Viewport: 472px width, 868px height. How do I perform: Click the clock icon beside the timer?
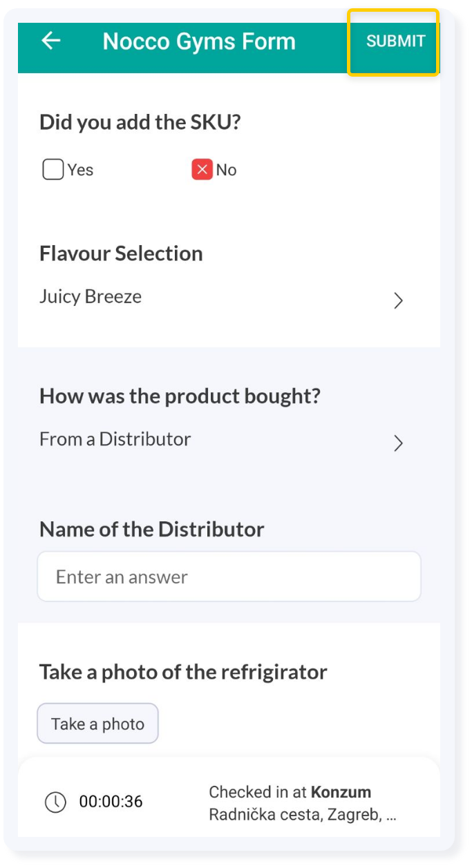pyautogui.click(x=55, y=802)
